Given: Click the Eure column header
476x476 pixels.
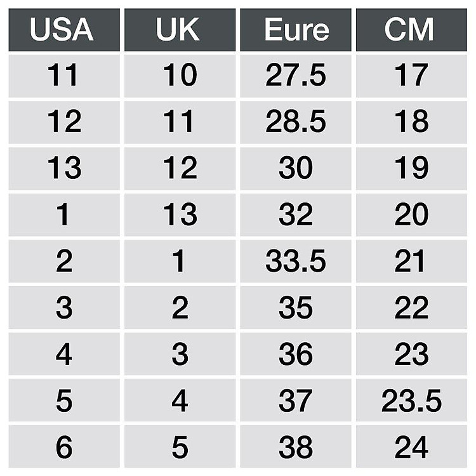Looking at the screenshot, I should pos(296,30).
